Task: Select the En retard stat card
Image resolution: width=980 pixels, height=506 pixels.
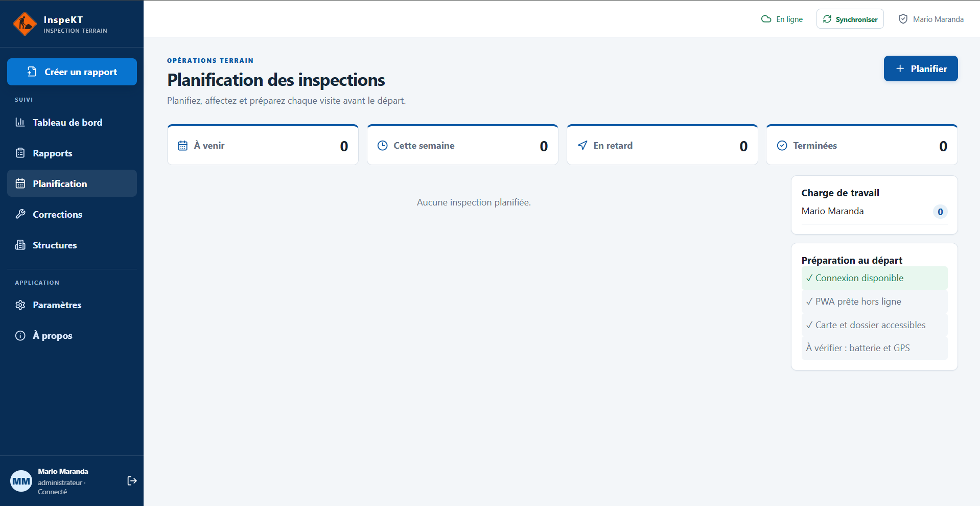Action: [662, 145]
